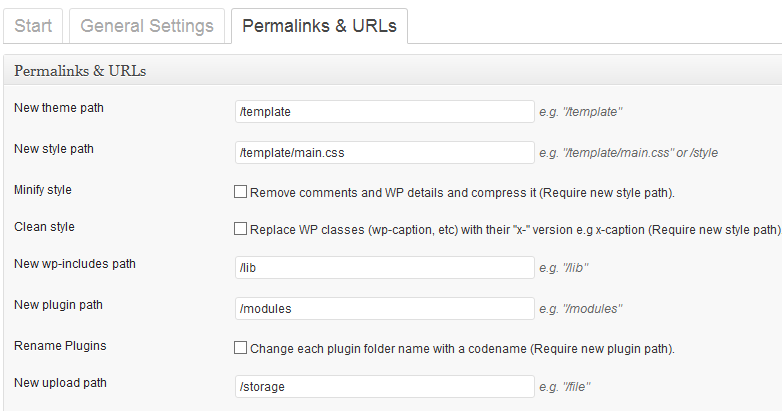Click the "New style path" row label
Image resolution: width=782 pixels, height=411 pixels.
tap(54, 149)
